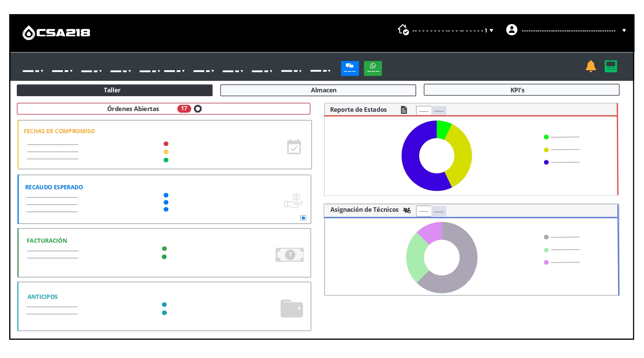The height and width of the screenshot is (358, 644).
Task: Click the red 17 open orders badge
Action: pos(184,109)
